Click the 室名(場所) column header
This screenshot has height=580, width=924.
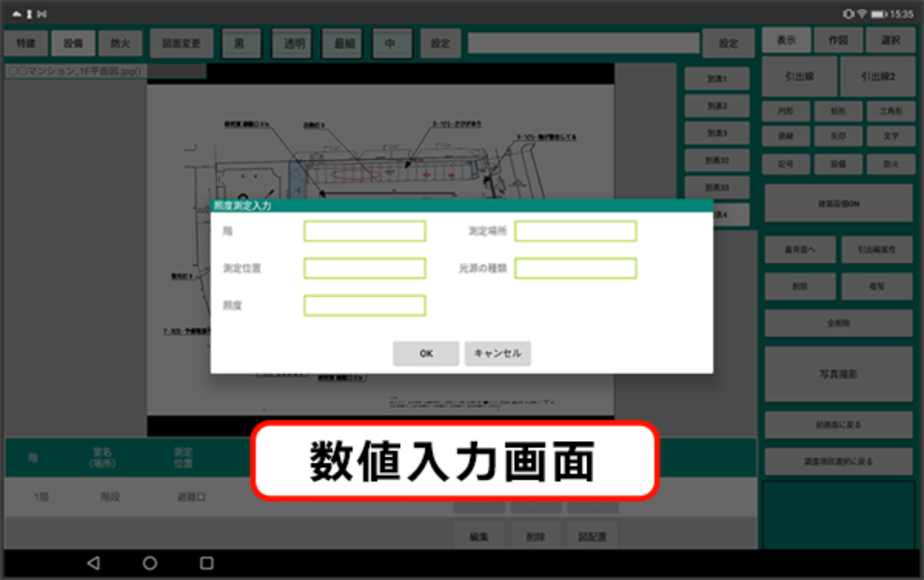pyautogui.click(x=102, y=457)
